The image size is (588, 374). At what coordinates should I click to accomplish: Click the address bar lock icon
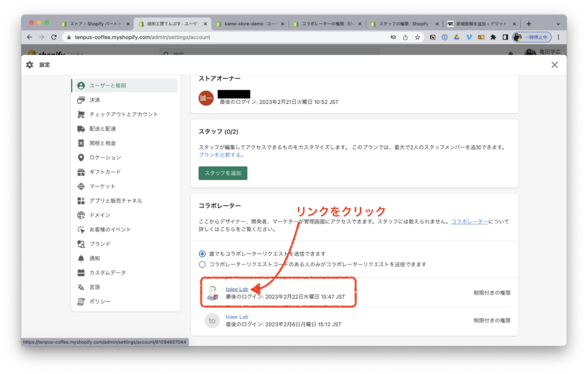tap(69, 37)
